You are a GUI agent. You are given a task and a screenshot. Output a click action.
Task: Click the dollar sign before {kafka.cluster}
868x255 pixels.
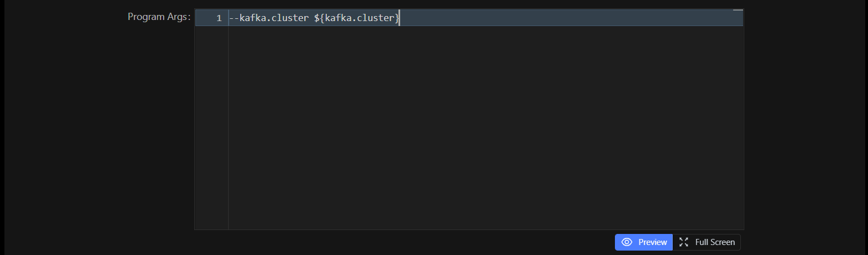(x=317, y=18)
